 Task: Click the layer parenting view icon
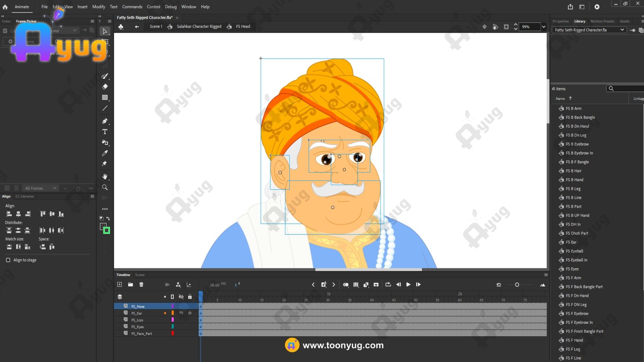click(x=178, y=284)
